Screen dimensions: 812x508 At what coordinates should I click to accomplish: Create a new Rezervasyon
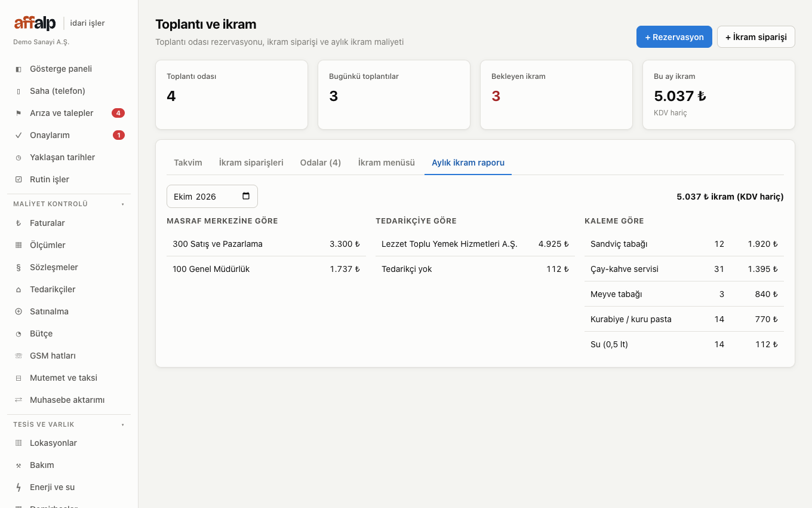tap(674, 37)
